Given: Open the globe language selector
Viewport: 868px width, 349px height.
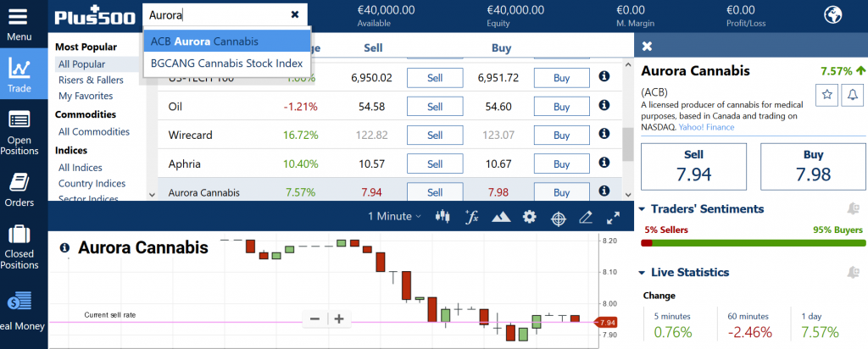Looking at the screenshot, I should (x=832, y=15).
